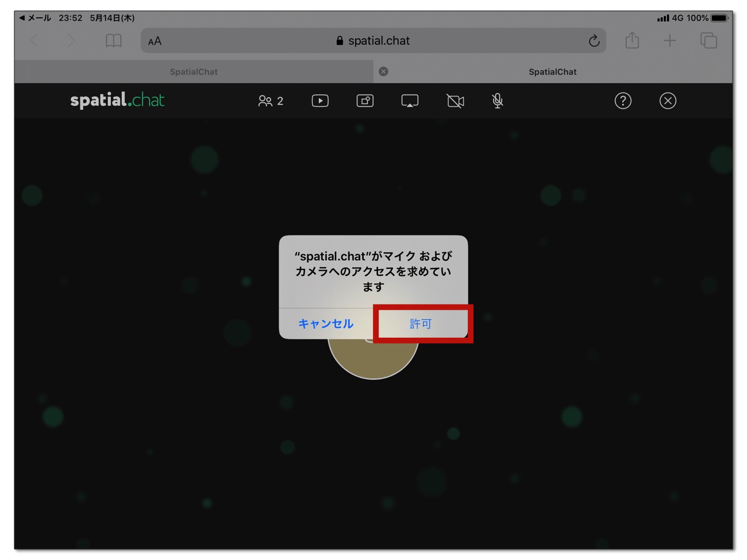This screenshot has height=560, width=747.
Task: Go back with Safari back arrow
Action: point(34,41)
